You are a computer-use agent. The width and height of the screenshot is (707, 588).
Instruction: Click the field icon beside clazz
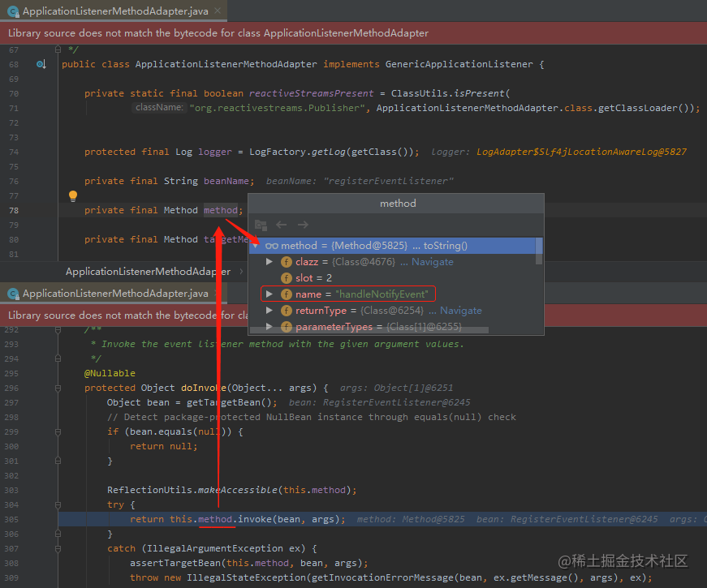[x=287, y=262]
